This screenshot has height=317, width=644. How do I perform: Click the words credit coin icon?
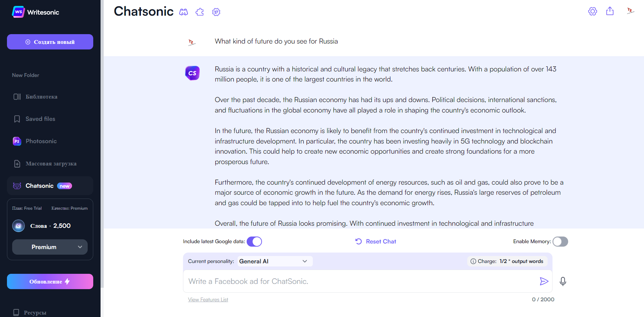click(18, 226)
